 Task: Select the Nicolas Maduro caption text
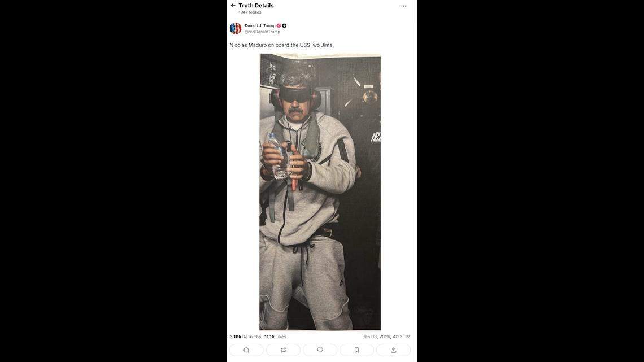[x=282, y=45]
